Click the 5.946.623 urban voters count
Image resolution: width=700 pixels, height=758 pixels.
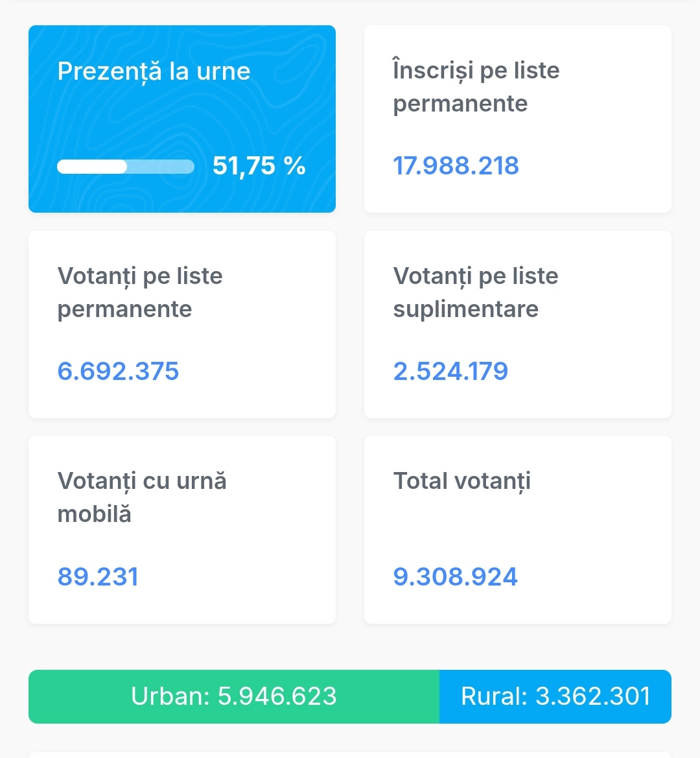277,696
